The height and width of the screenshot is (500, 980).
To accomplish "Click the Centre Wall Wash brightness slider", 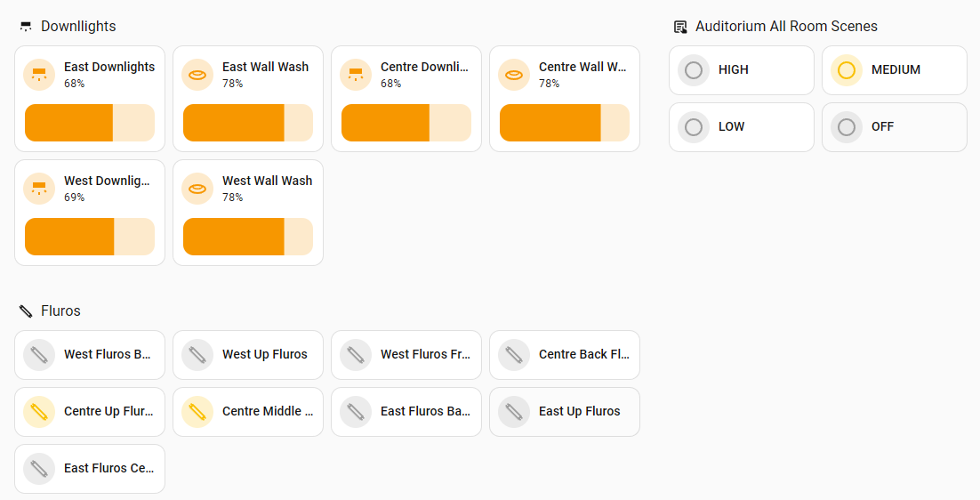I will click(565, 123).
